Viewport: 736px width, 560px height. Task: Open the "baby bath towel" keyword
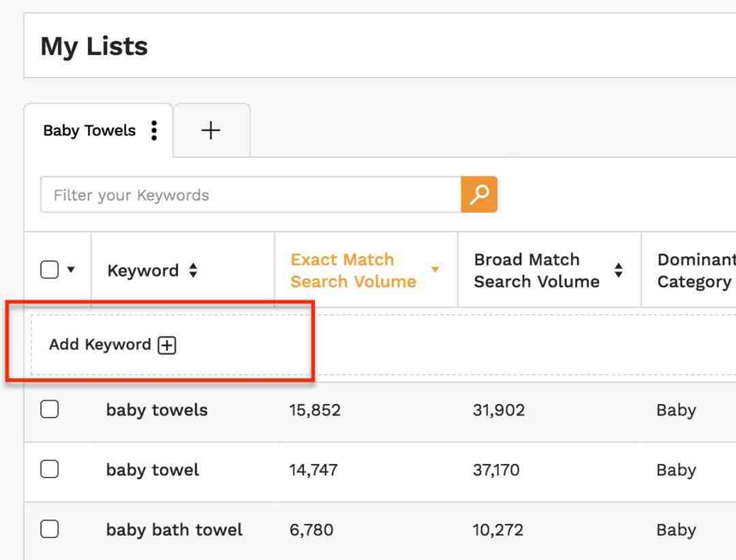tap(174, 530)
